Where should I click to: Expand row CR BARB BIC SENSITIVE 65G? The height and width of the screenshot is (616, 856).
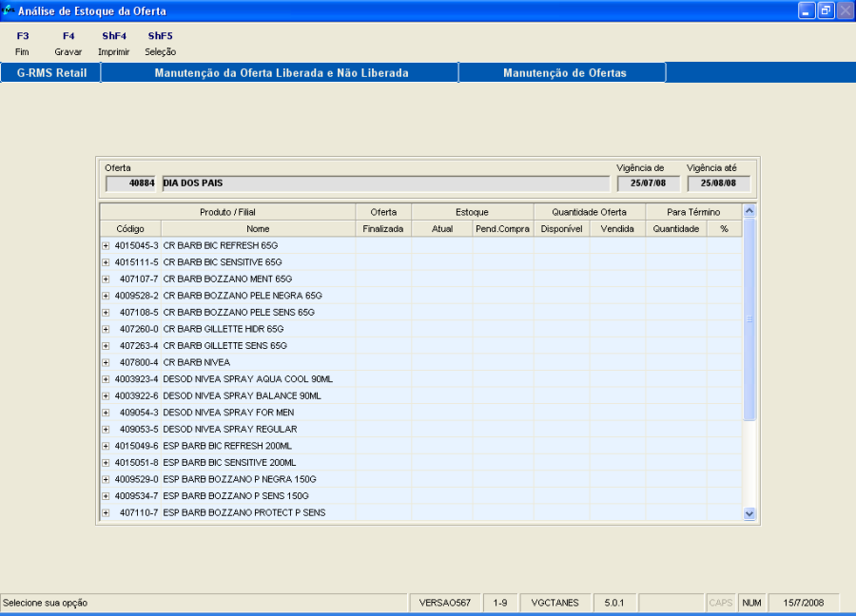[x=106, y=262]
